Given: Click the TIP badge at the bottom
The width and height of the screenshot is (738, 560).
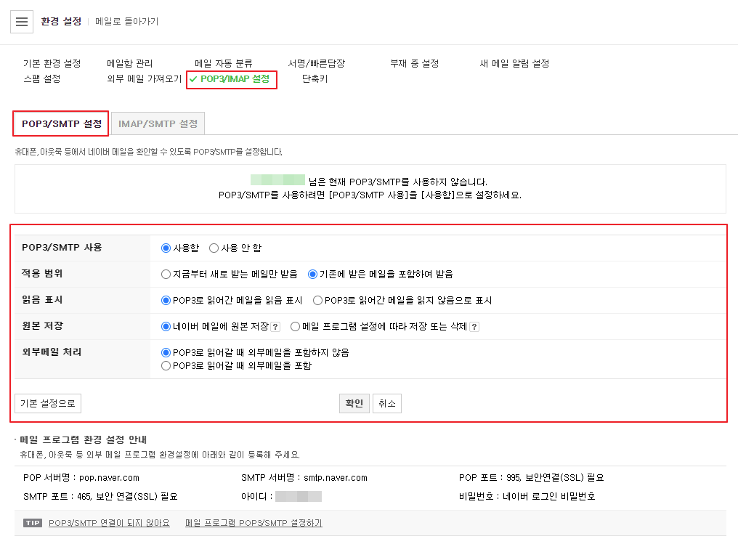Looking at the screenshot, I should 32,523.
